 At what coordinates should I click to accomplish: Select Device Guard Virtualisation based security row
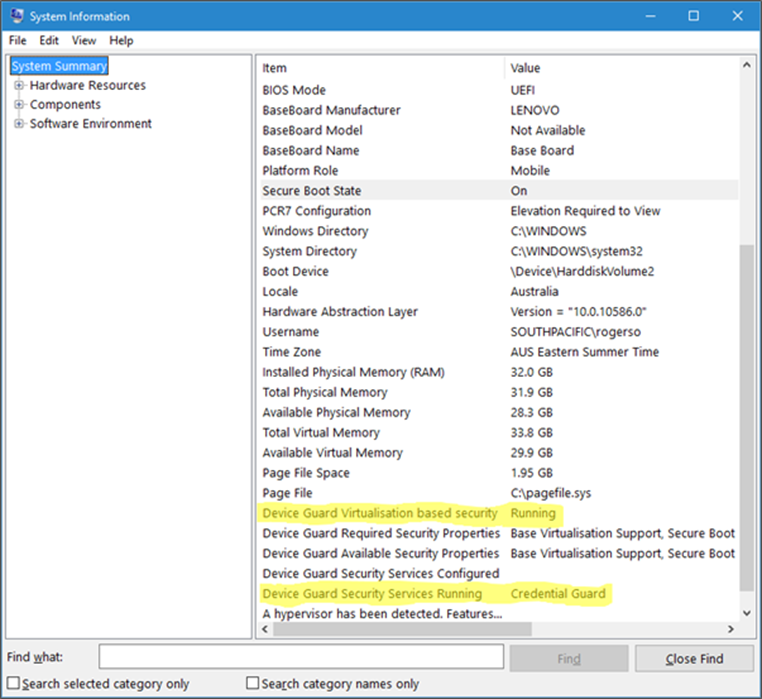tap(499, 513)
